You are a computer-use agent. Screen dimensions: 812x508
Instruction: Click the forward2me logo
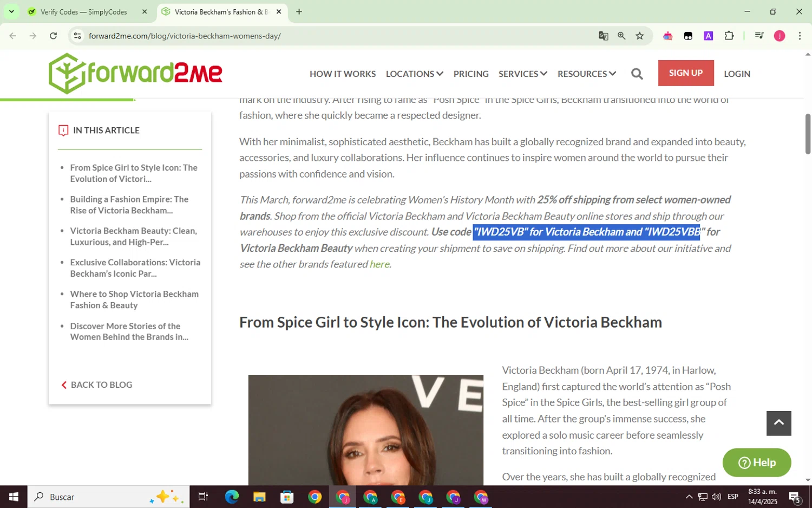click(x=135, y=74)
